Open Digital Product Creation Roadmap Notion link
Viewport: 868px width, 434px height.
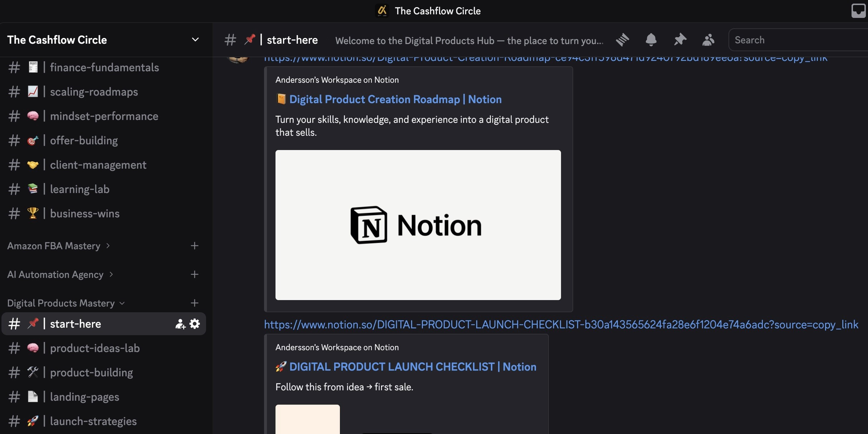click(x=395, y=99)
